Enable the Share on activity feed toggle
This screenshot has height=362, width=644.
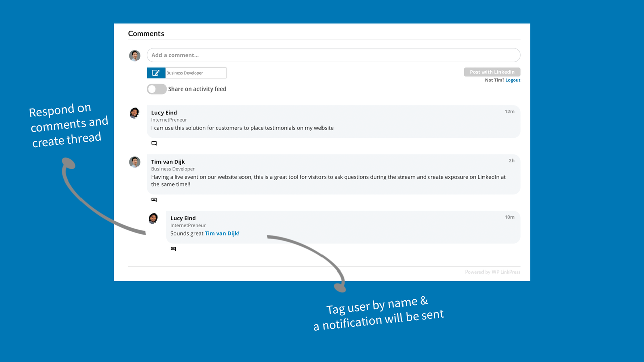156,89
